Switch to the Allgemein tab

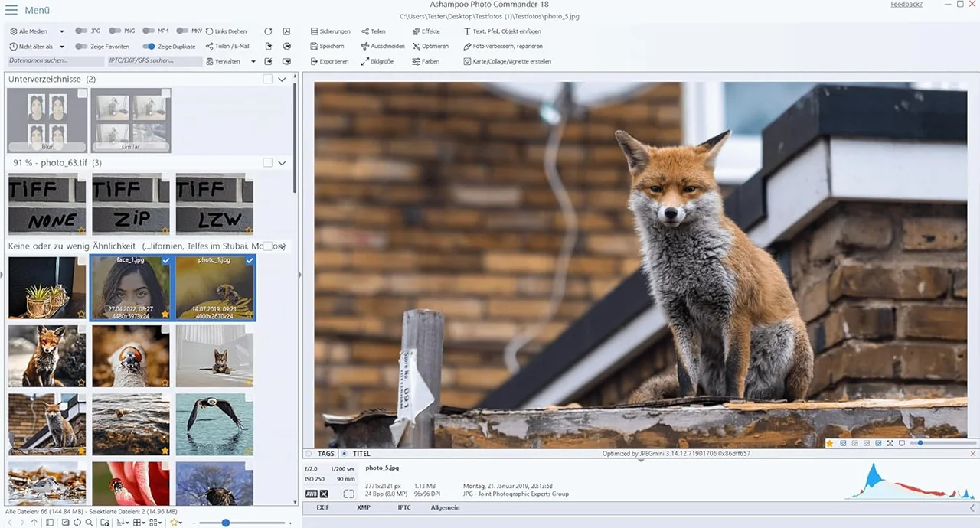click(x=445, y=507)
